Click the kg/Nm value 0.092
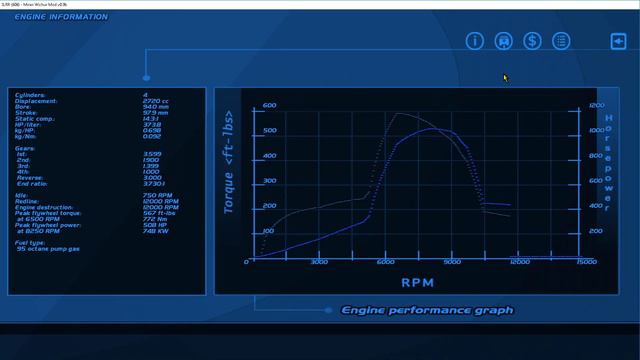Viewport: 640px width, 360px height. point(152,137)
